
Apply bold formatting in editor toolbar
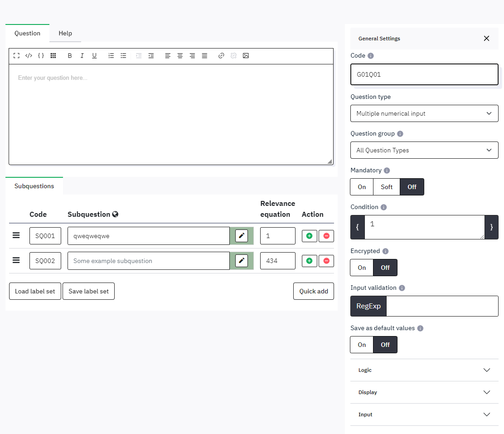pos(70,56)
